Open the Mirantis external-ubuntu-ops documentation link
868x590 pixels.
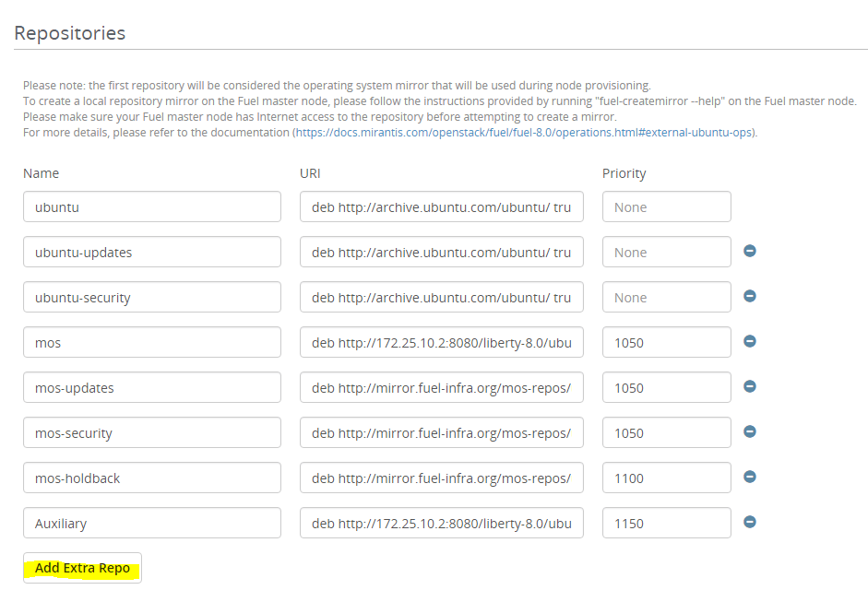pos(524,133)
